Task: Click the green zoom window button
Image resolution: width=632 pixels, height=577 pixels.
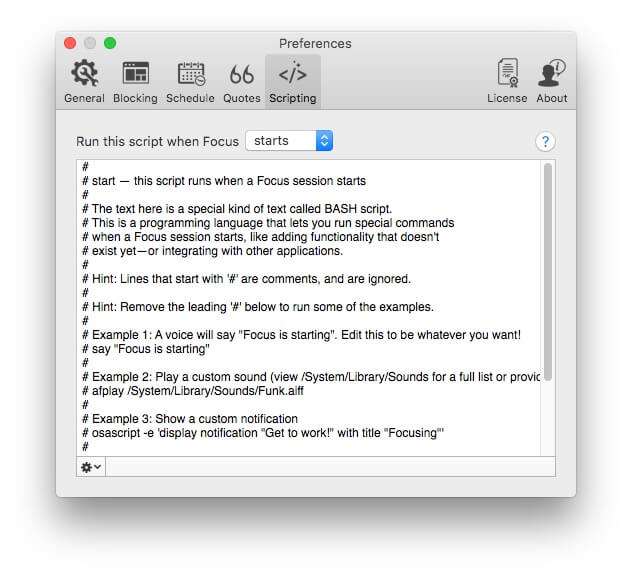Action: [x=110, y=43]
